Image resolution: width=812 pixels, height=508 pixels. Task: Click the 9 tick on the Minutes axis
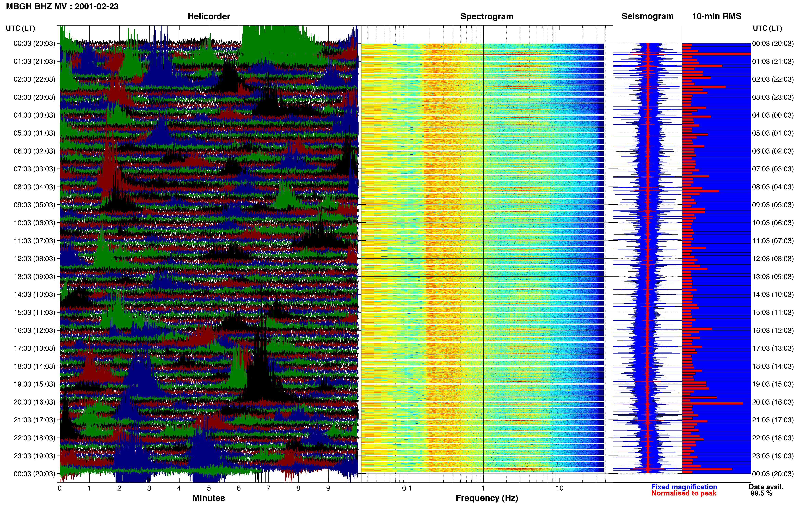pyautogui.click(x=328, y=488)
